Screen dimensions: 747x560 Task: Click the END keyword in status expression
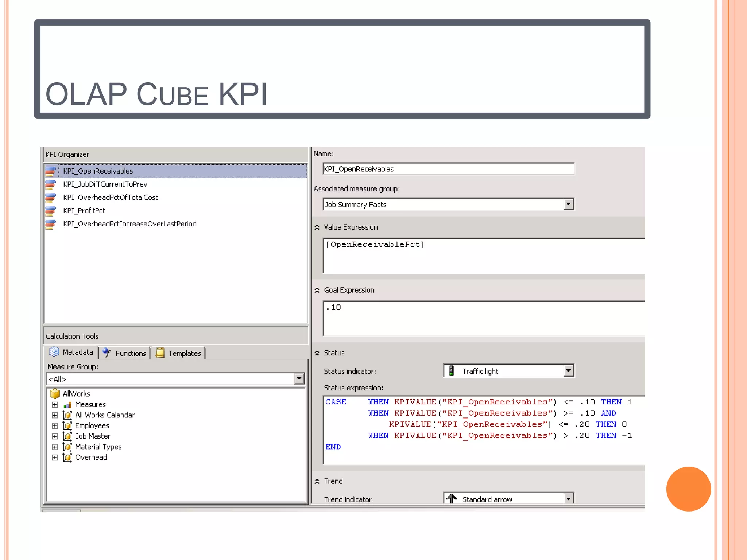333,447
